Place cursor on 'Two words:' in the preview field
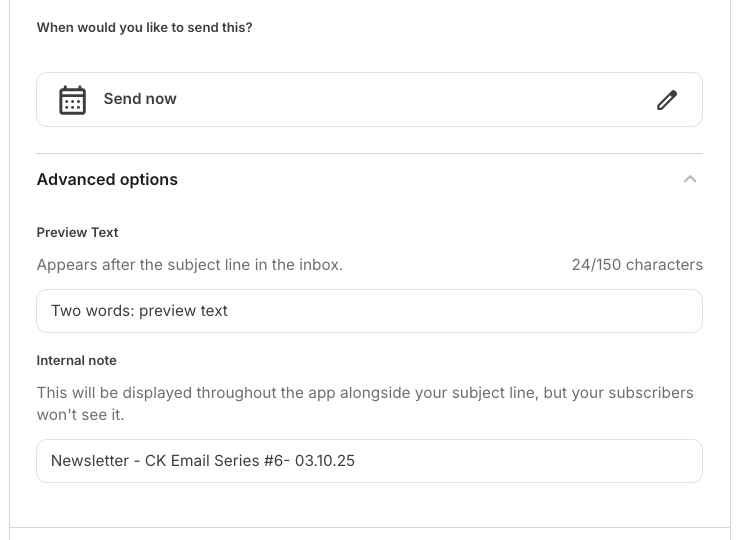 tap(93, 311)
